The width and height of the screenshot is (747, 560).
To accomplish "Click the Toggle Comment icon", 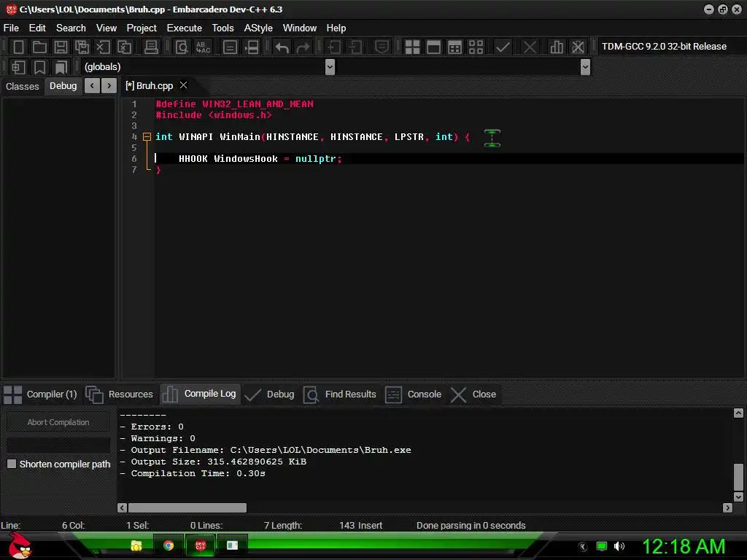I will tap(382, 47).
